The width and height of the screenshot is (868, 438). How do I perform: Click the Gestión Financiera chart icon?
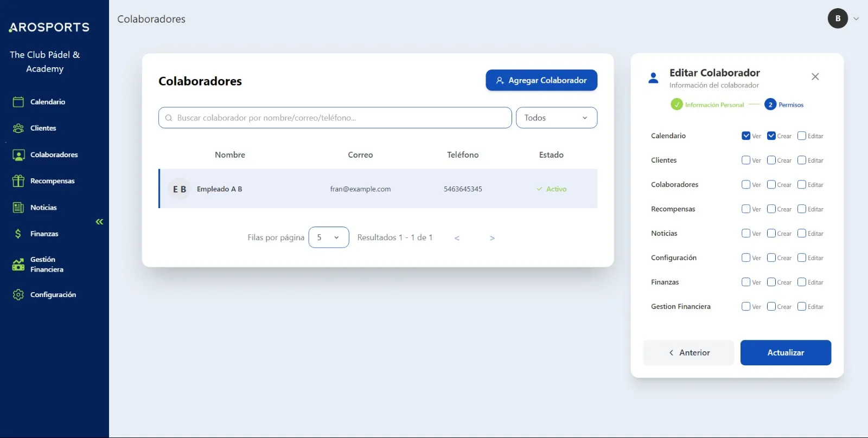(x=18, y=265)
